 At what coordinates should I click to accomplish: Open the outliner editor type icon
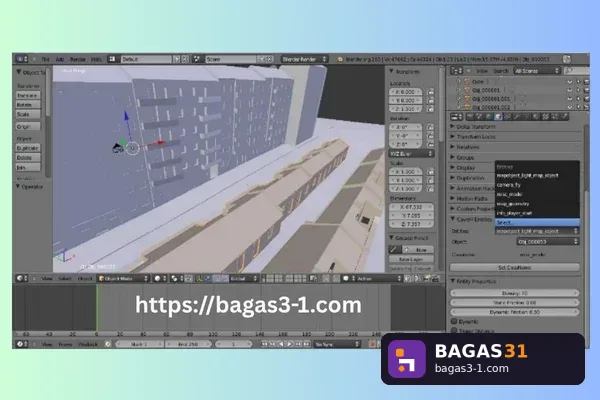(x=456, y=70)
